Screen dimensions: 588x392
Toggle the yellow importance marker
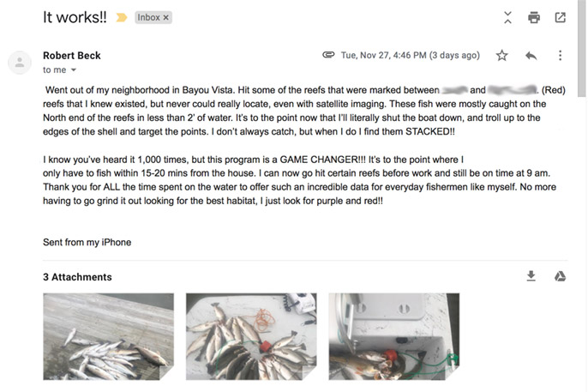click(122, 18)
